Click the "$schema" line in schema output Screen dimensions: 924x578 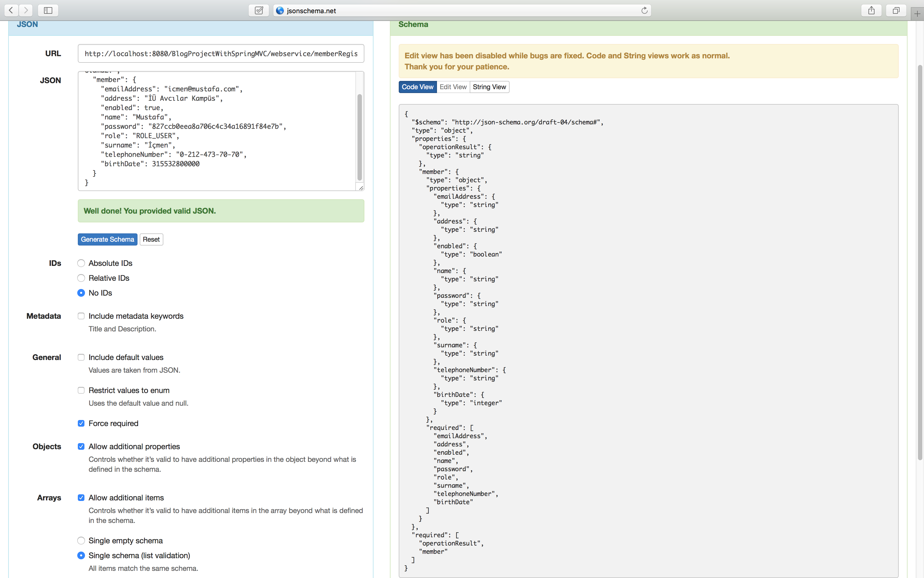507,122
